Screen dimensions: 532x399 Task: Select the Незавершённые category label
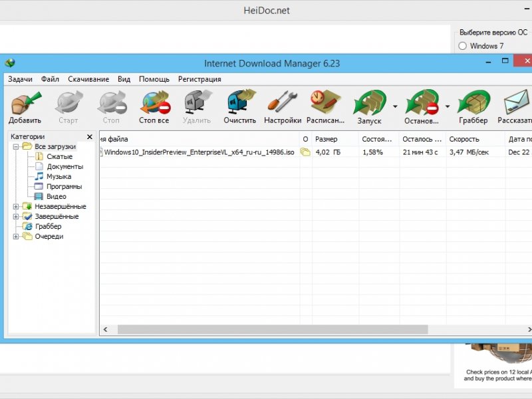tap(61, 206)
